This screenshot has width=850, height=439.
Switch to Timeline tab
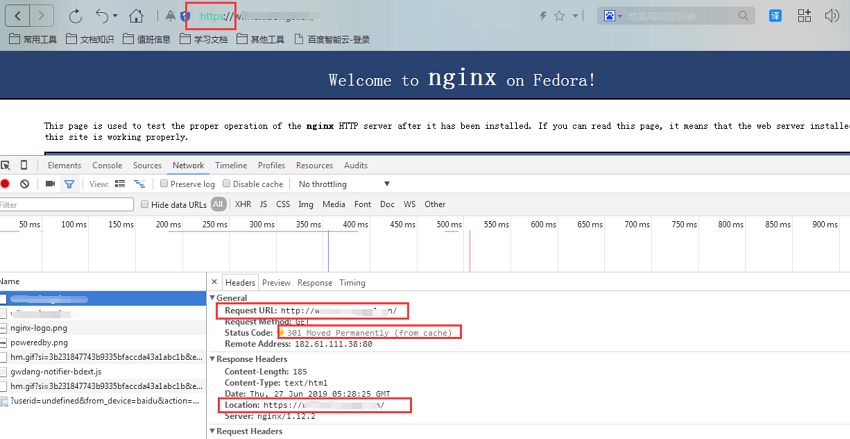[x=231, y=165]
